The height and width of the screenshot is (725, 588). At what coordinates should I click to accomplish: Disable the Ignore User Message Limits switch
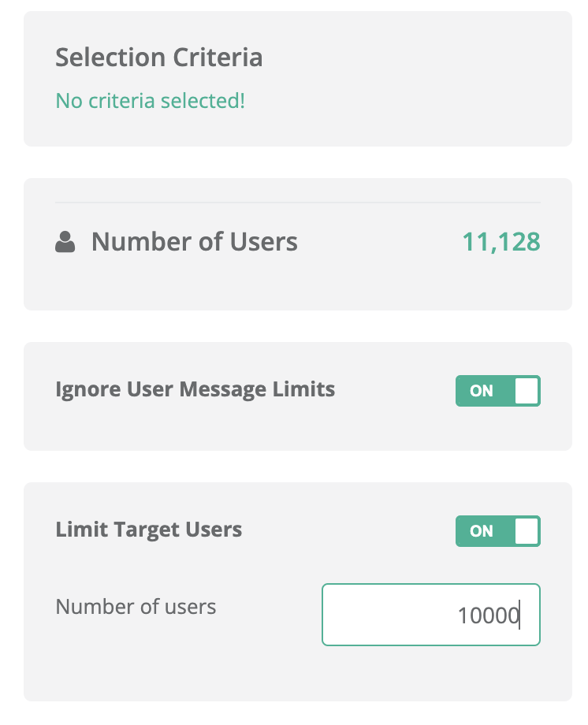pyautogui.click(x=497, y=391)
